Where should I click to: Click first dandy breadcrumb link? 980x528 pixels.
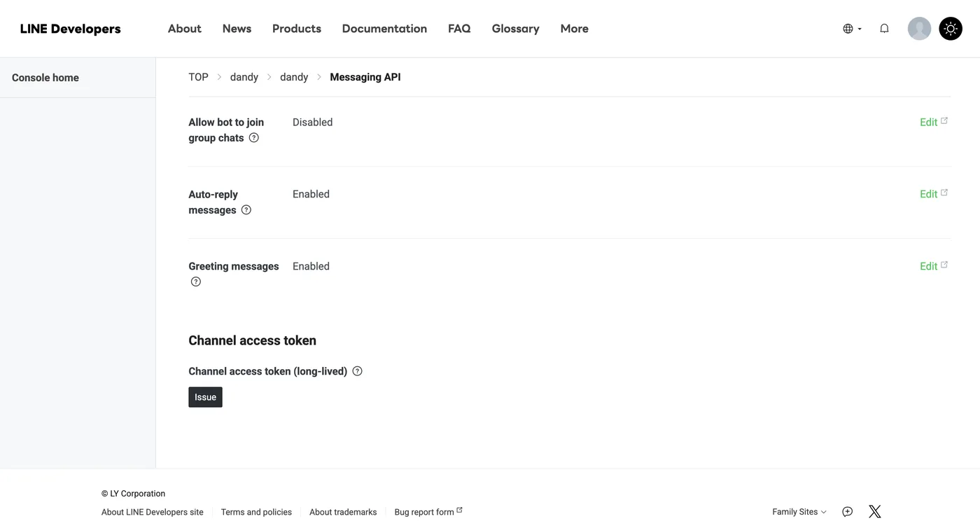pyautogui.click(x=244, y=77)
